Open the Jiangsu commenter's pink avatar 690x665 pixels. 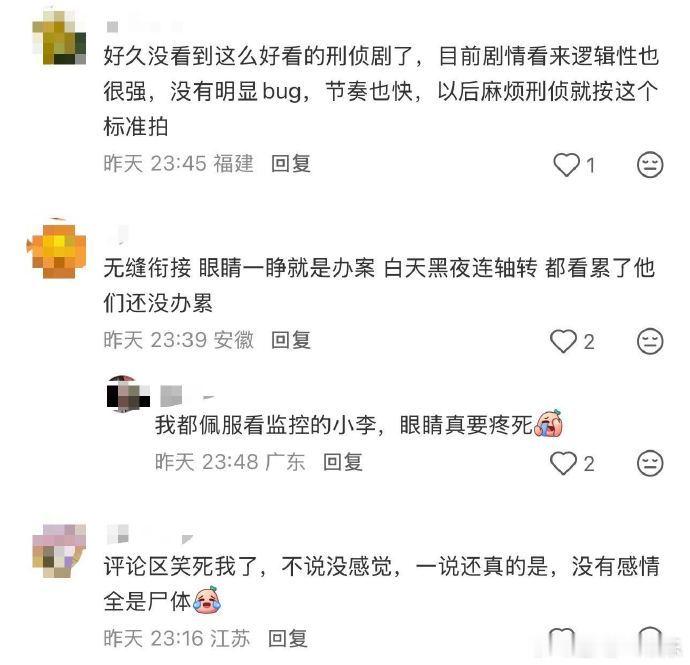point(59,550)
